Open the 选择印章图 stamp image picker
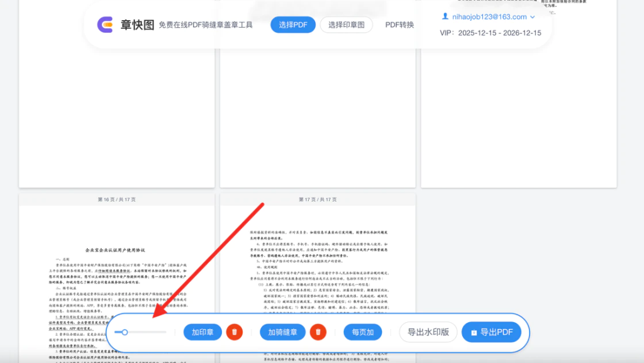 (346, 25)
